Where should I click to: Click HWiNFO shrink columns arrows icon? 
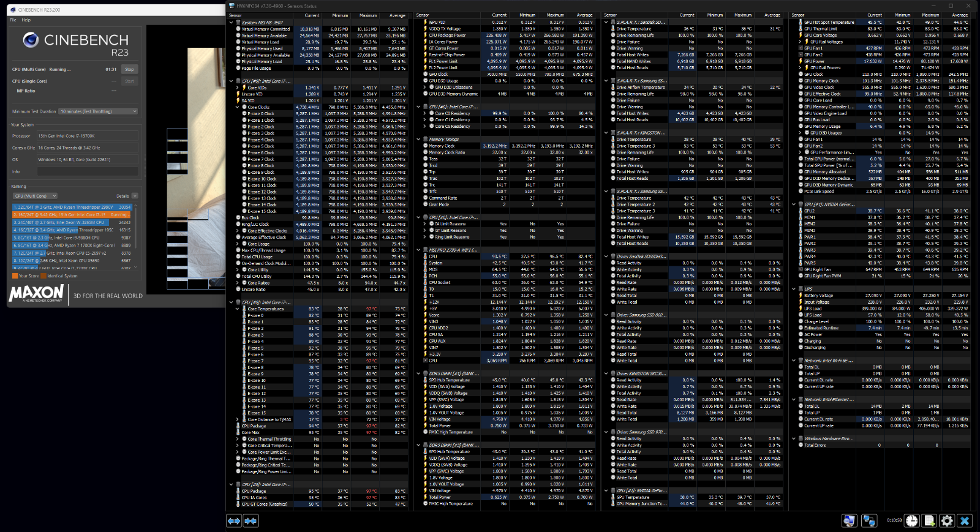[250, 520]
